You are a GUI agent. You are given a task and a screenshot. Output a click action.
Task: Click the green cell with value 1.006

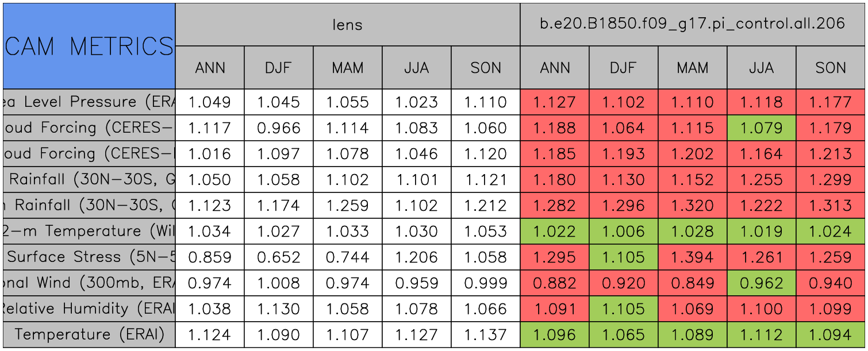pos(623,232)
